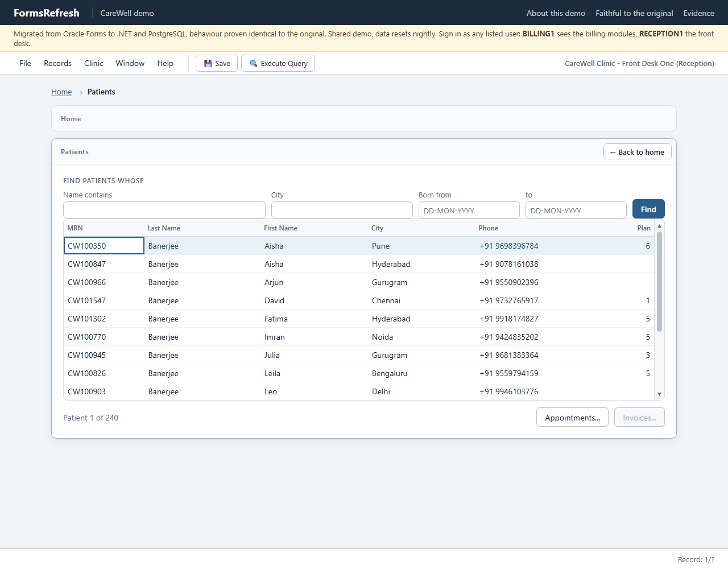Select patient row CW100966
728x569 pixels.
tap(359, 282)
